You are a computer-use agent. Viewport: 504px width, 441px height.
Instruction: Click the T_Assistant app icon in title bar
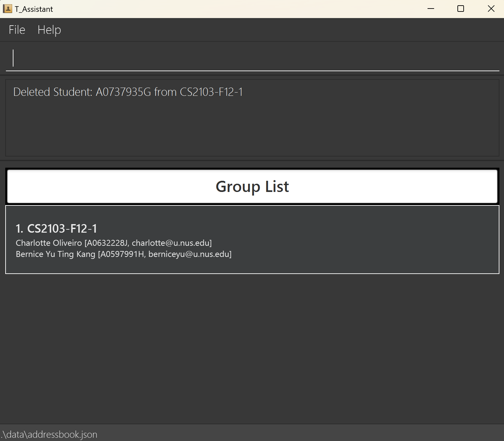click(x=7, y=9)
